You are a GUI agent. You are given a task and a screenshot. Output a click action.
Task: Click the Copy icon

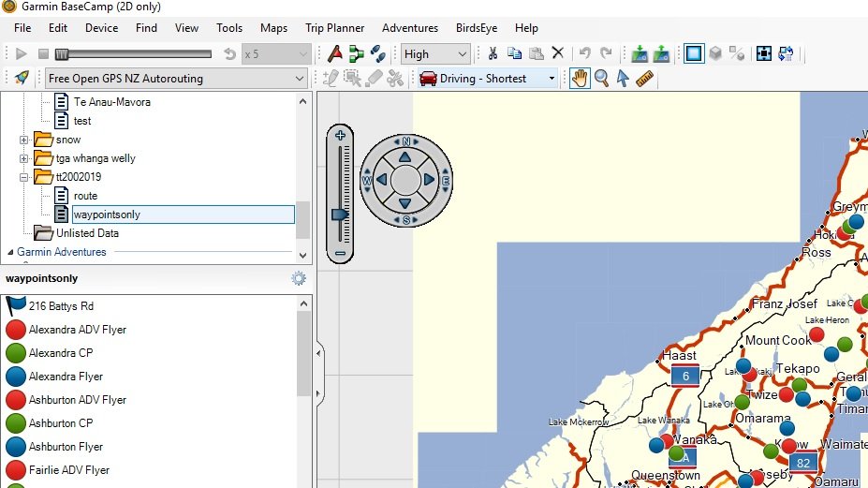514,53
